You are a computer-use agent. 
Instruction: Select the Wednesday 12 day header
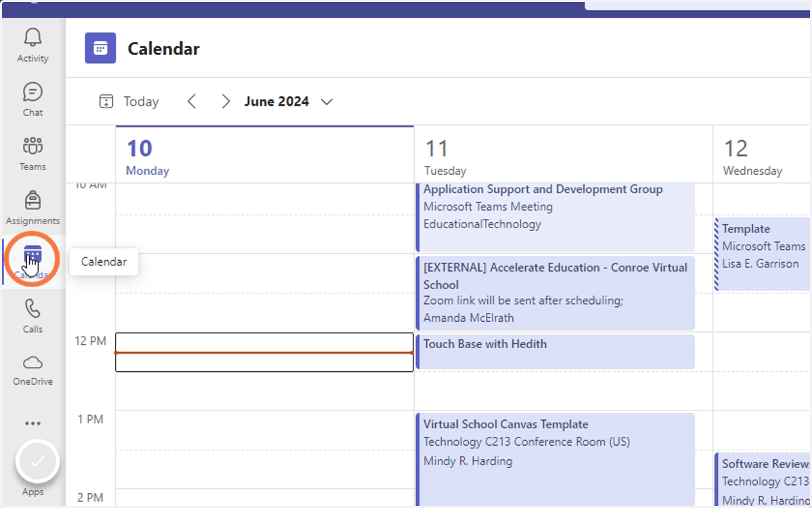(x=763, y=154)
